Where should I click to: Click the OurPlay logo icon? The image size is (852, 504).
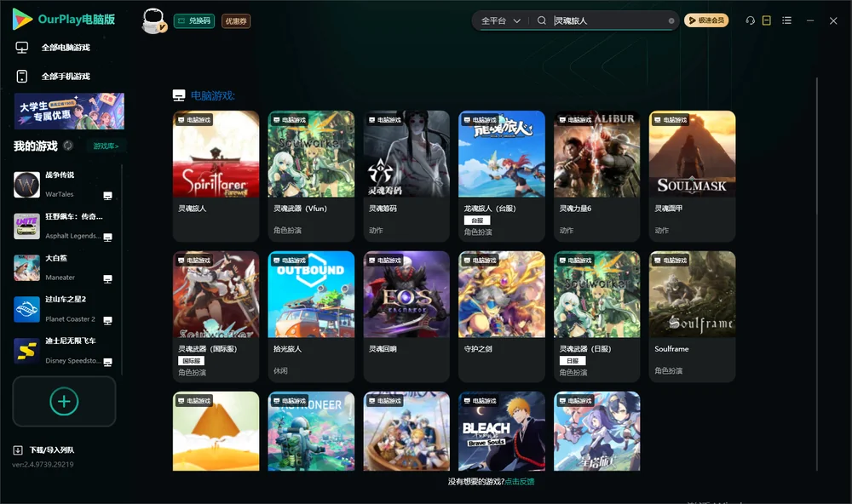(22, 19)
